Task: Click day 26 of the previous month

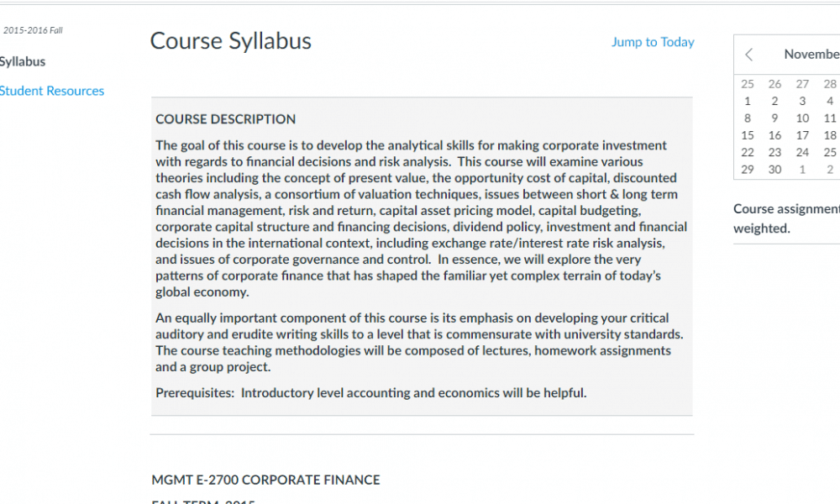Action: [774, 84]
